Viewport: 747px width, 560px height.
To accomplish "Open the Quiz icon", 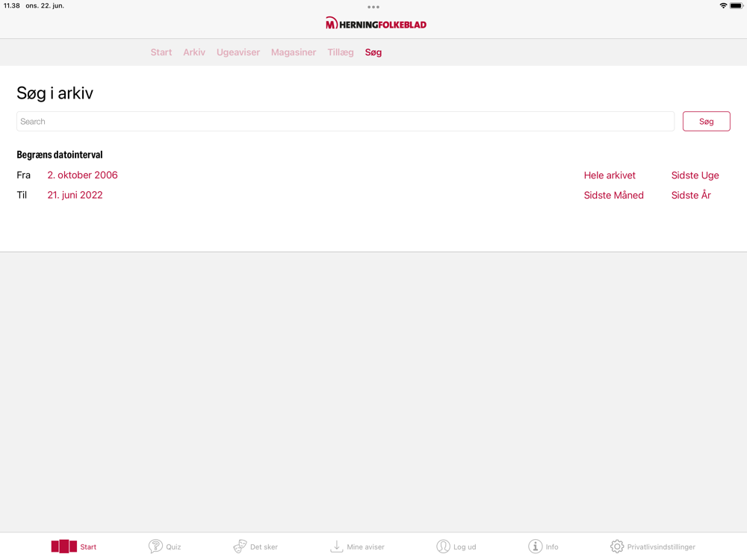I will pyautogui.click(x=155, y=547).
